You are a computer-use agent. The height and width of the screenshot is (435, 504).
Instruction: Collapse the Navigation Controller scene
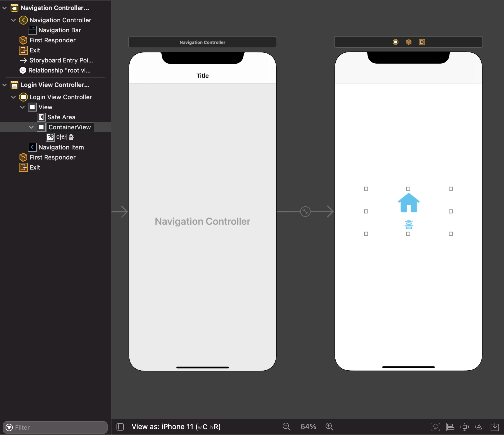(x=4, y=8)
